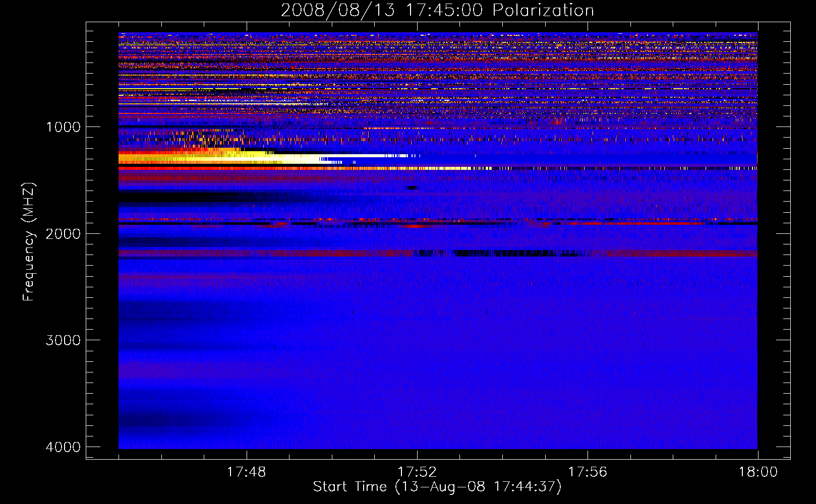Click the 17:52 time axis label
Viewport: 816px width, 504px height.
coord(417,472)
